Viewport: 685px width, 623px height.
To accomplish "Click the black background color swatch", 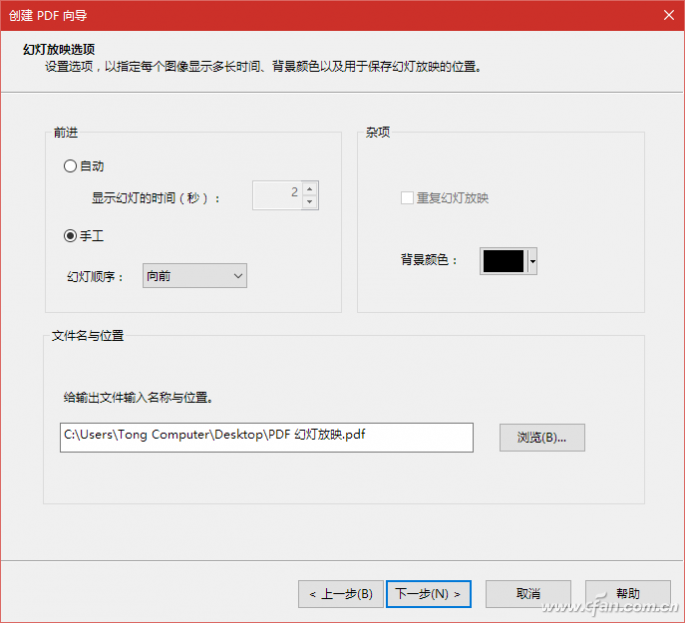I will pos(503,261).
